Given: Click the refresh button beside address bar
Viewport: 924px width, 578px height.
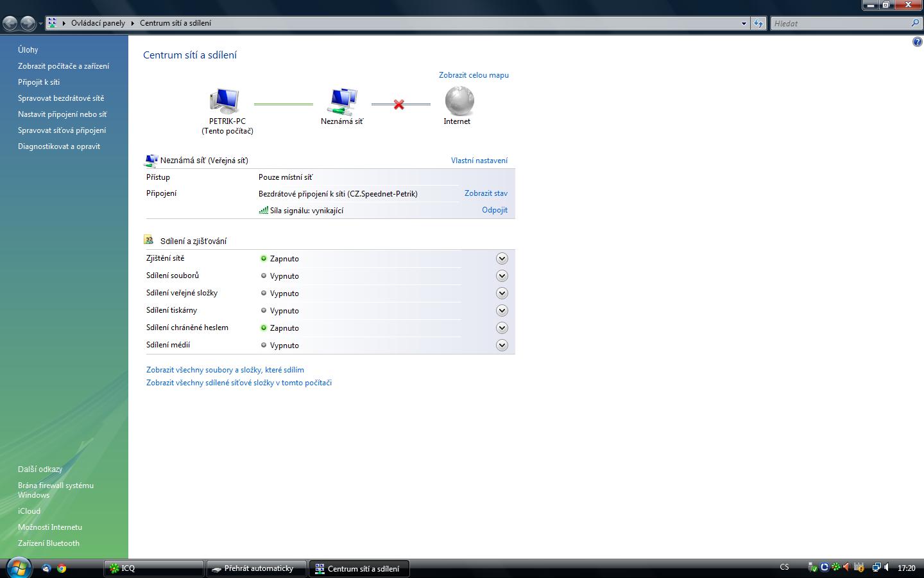Looking at the screenshot, I should click(x=758, y=23).
